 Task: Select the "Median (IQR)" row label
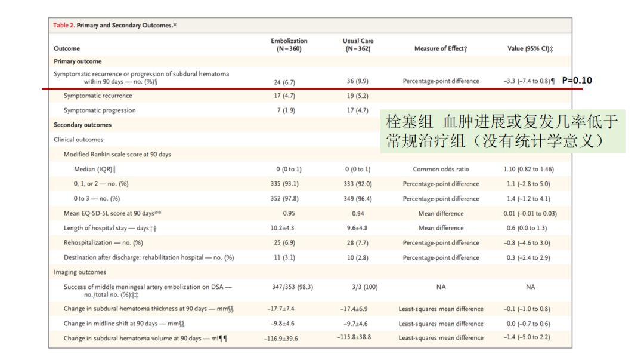coord(94,169)
